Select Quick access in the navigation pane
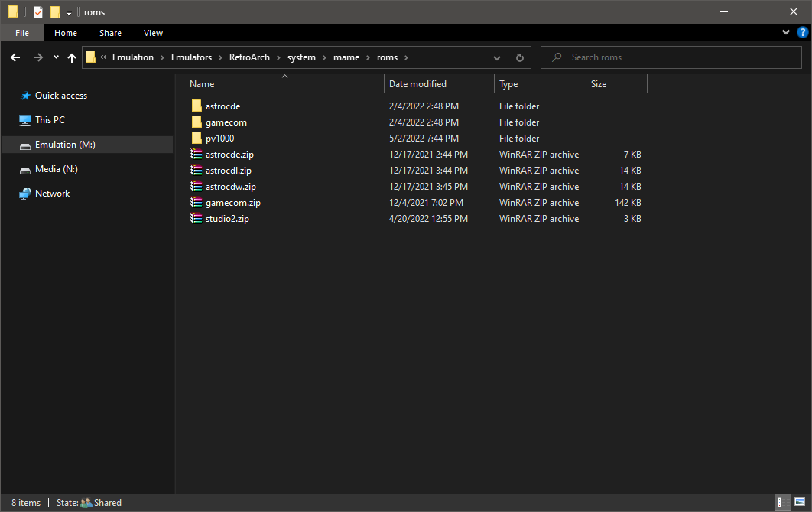This screenshot has width=812, height=512. pos(61,96)
